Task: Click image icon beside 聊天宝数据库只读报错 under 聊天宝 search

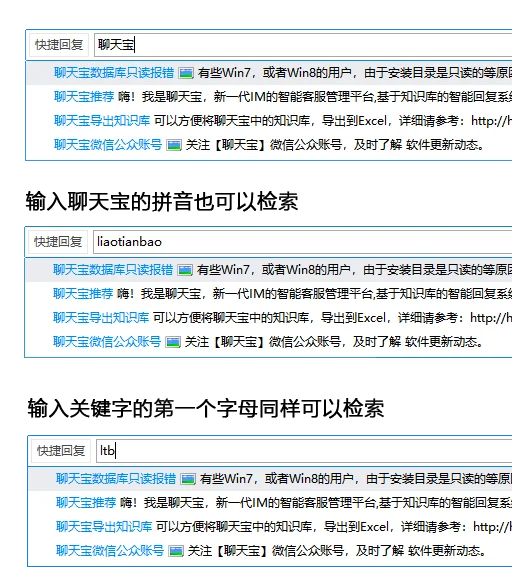Action: click(x=186, y=73)
